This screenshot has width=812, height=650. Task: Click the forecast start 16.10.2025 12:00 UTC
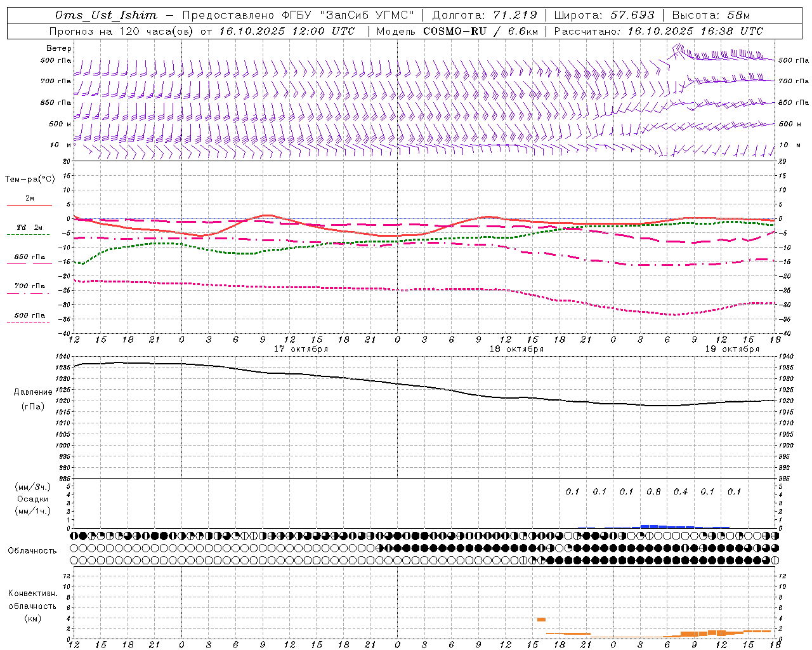point(287,31)
